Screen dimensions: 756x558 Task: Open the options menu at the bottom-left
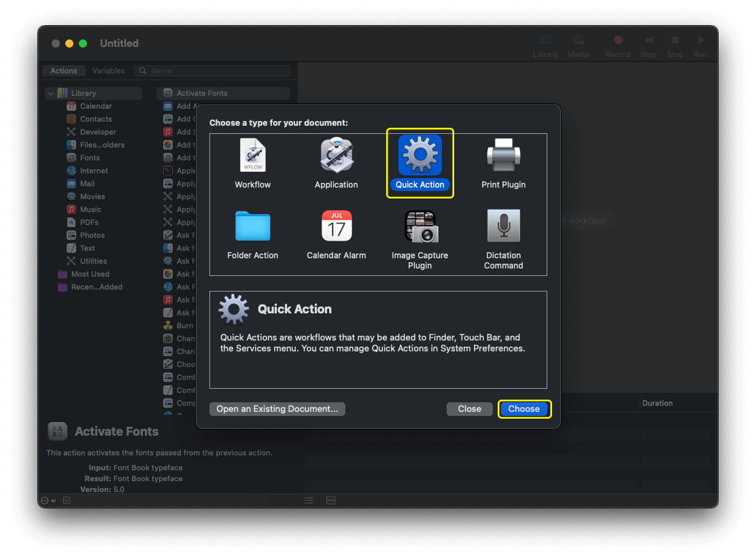click(48, 500)
